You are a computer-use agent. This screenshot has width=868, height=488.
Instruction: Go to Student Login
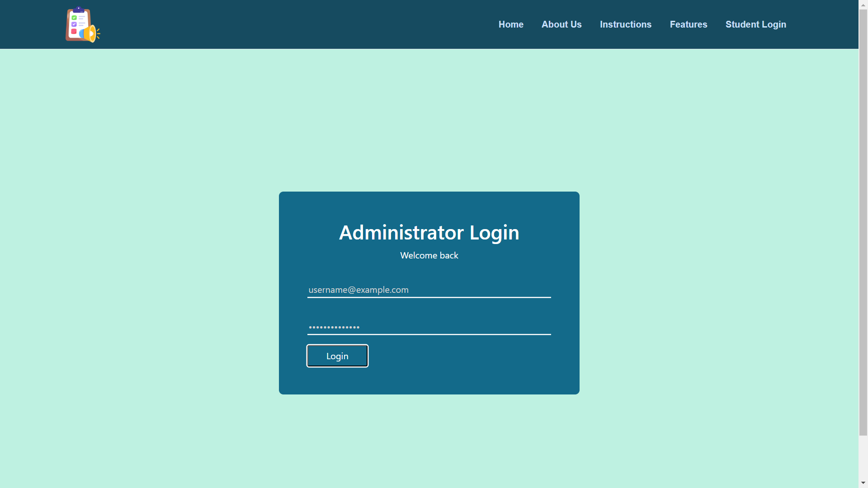[x=755, y=24]
